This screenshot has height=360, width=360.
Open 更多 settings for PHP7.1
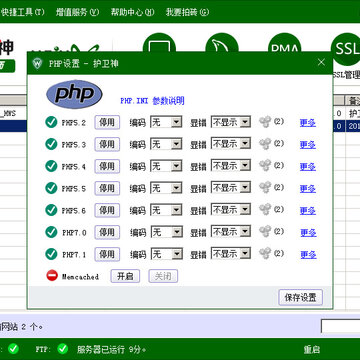coord(308,255)
